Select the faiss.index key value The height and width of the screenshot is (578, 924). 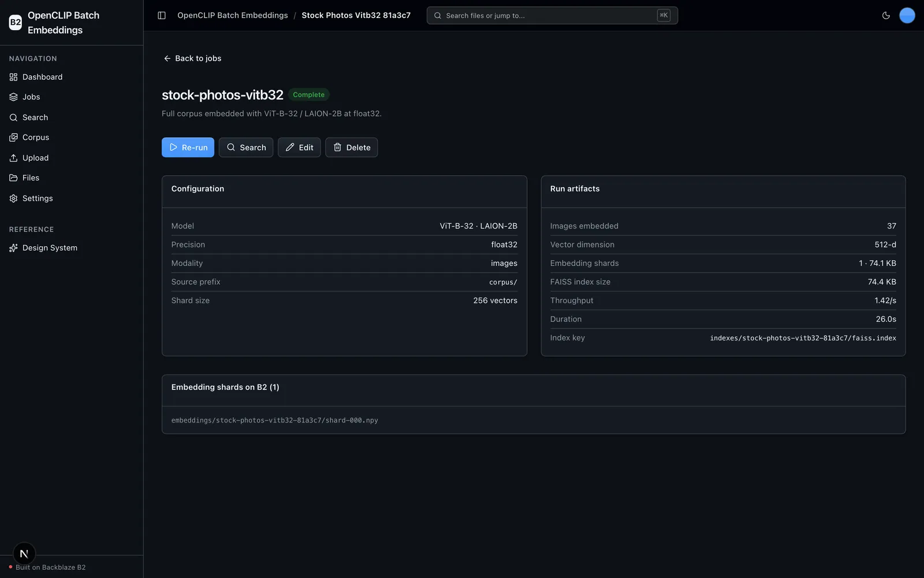point(803,338)
